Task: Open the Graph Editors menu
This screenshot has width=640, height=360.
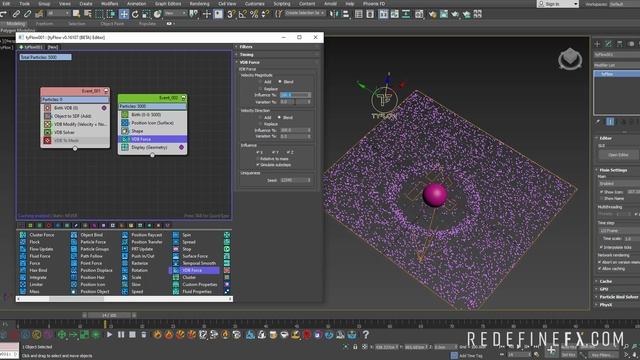Action: (x=168, y=4)
